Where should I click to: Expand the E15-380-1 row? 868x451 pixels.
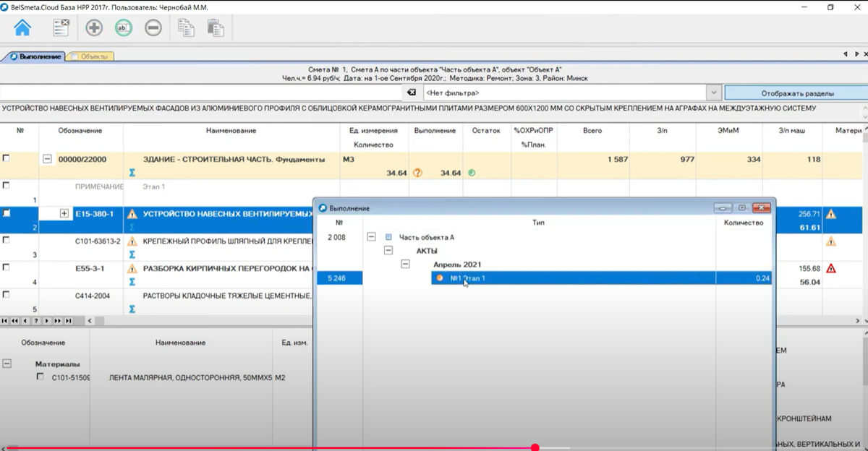click(64, 213)
